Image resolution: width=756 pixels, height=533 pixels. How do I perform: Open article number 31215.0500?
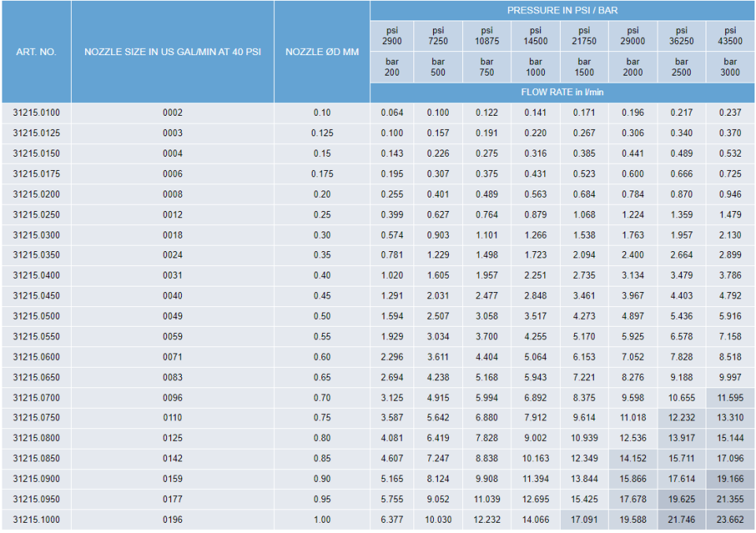(36, 316)
